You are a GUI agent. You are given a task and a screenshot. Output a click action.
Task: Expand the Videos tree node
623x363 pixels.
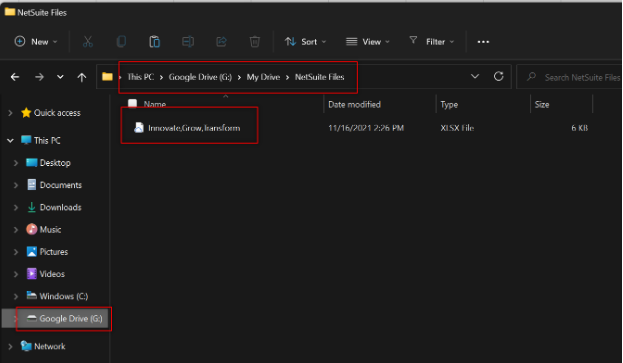[x=16, y=274]
